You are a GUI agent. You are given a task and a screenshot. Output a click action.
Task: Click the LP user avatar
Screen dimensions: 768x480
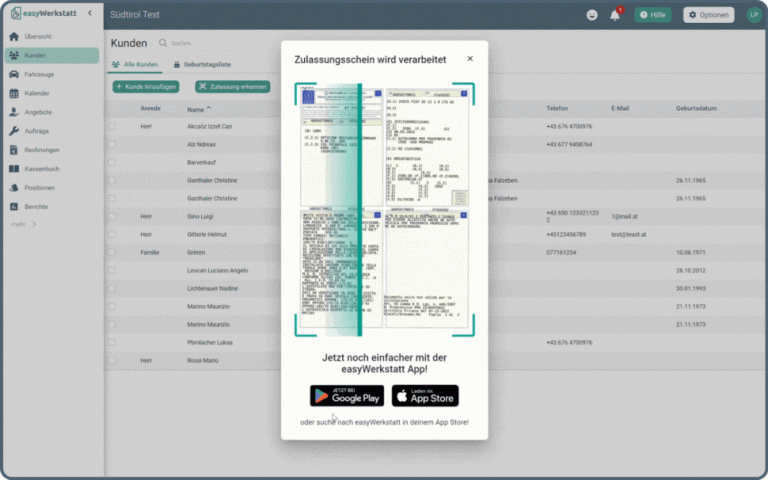753,15
